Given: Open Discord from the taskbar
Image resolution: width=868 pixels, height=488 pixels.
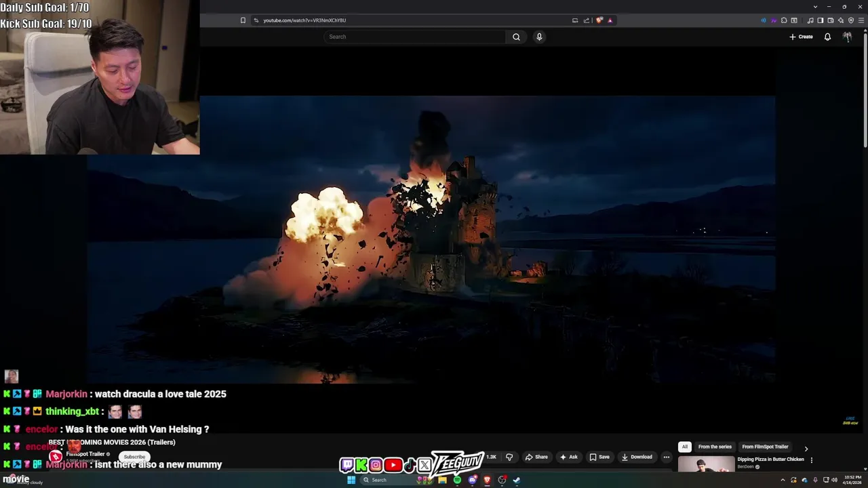Looking at the screenshot, I should pyautogui.click(x=473, y=480).
